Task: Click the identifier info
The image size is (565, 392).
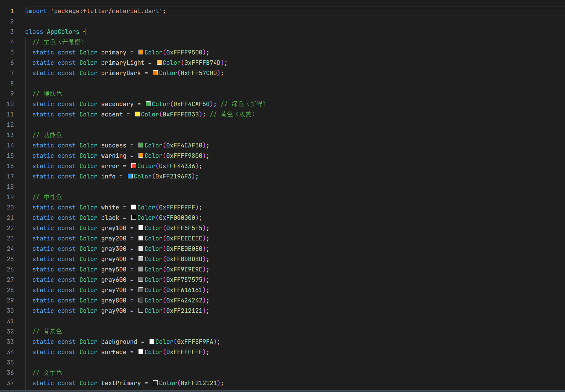Action: (x=108, y=176)
